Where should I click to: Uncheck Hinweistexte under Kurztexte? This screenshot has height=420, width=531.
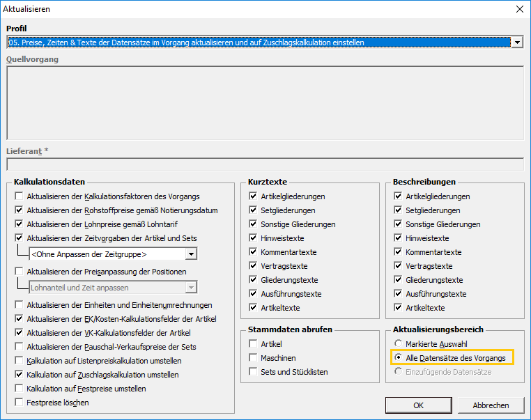pyautogui.click(x=254, y=238)
